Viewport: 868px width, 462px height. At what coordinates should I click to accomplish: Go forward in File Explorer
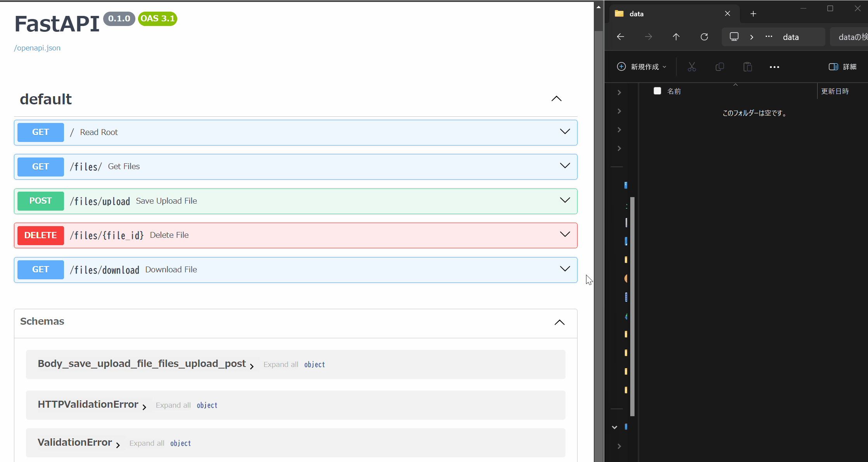(648, 37)
